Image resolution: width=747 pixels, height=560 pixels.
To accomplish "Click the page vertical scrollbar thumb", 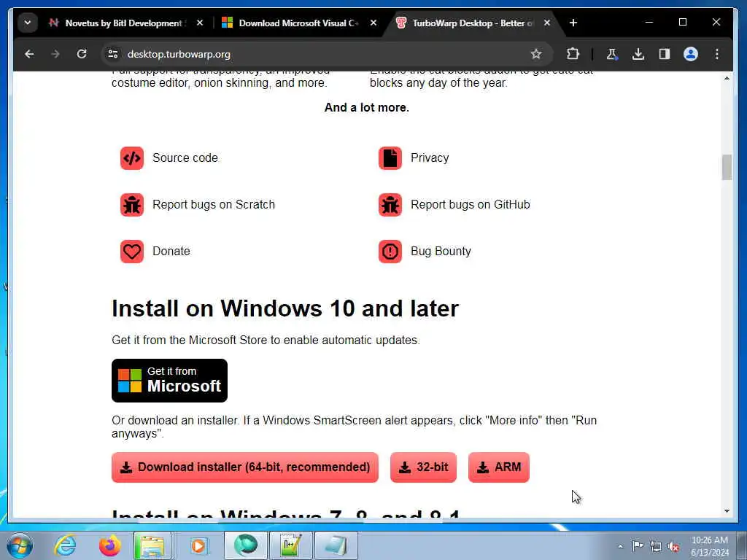I will (x=727, y=168).
